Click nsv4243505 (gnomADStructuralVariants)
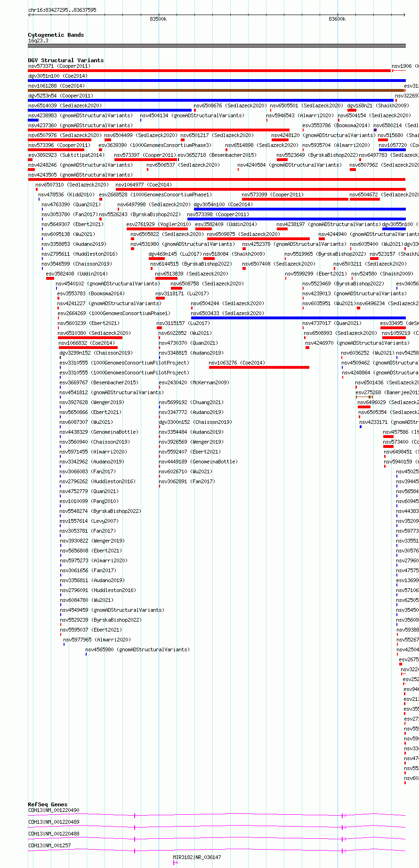 pyautogui.click(x=81, y=175)
